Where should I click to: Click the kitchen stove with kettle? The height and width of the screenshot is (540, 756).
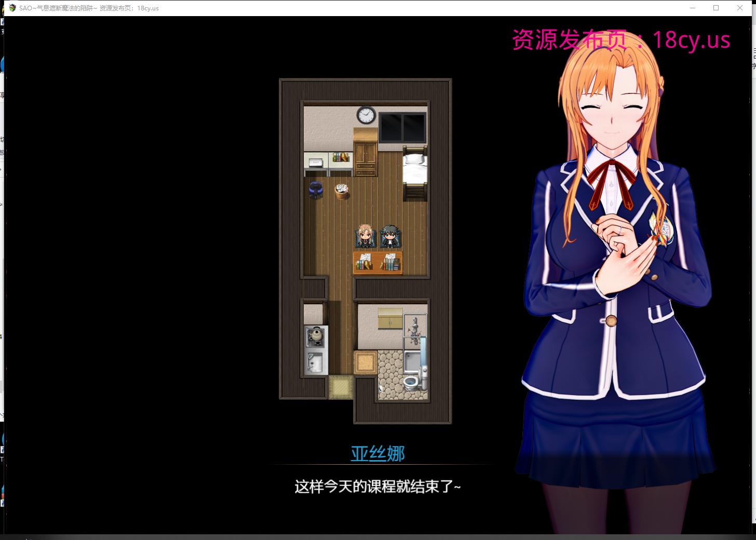click(x=316, y=336)
